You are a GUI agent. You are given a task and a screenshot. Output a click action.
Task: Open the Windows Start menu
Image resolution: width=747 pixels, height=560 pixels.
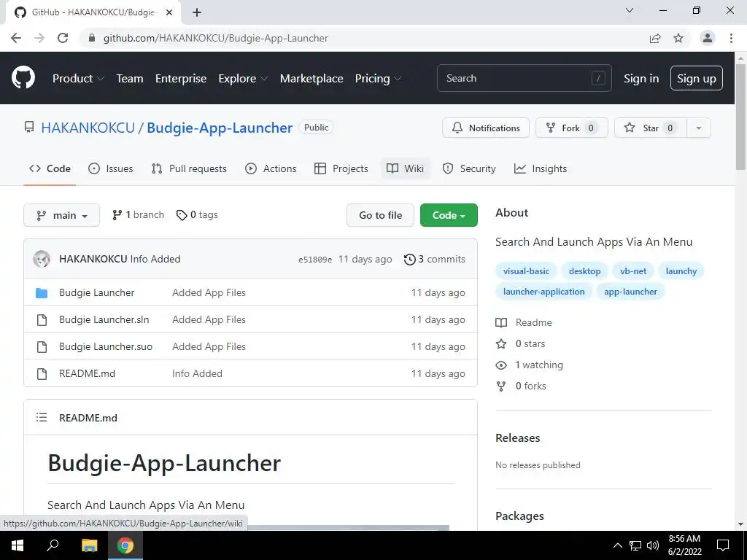click(x=18, y=545)
